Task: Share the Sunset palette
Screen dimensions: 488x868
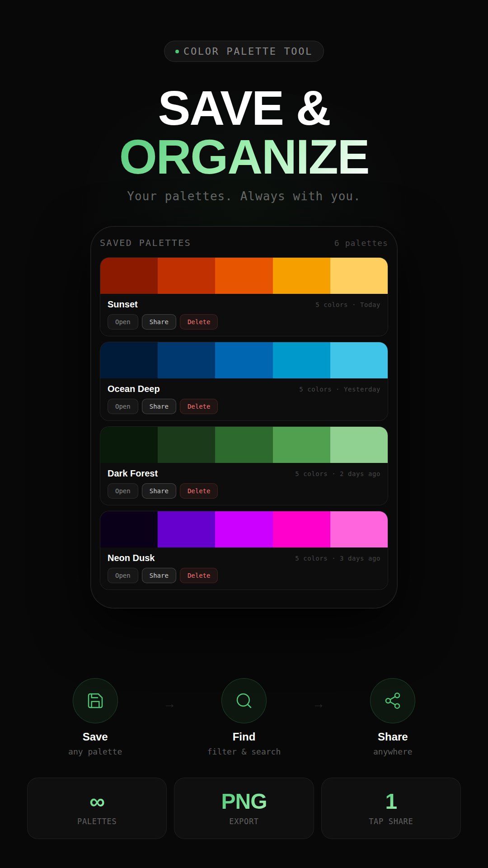Action: point(159,322)
